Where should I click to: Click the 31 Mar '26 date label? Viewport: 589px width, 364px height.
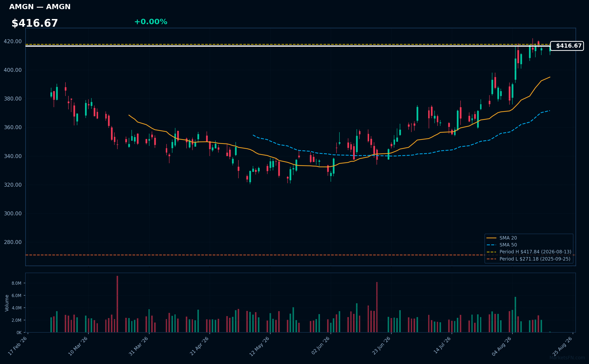139,346
